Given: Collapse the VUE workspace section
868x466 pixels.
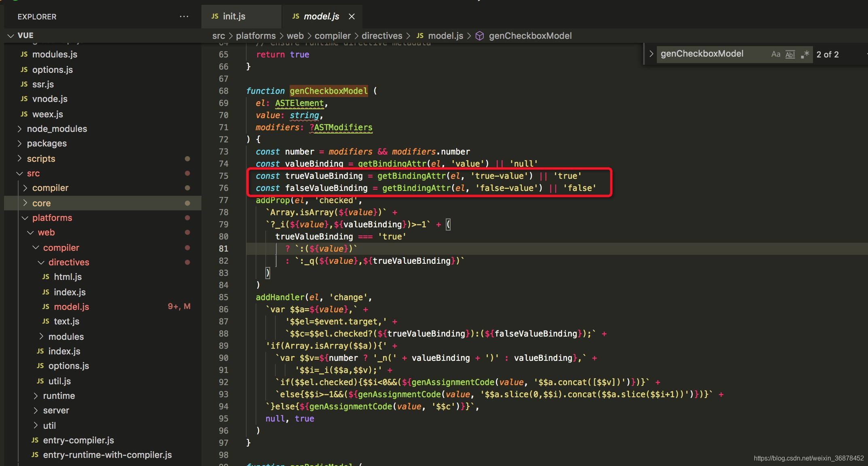Looking at the screenshot, I should click(x=11, y=35).
